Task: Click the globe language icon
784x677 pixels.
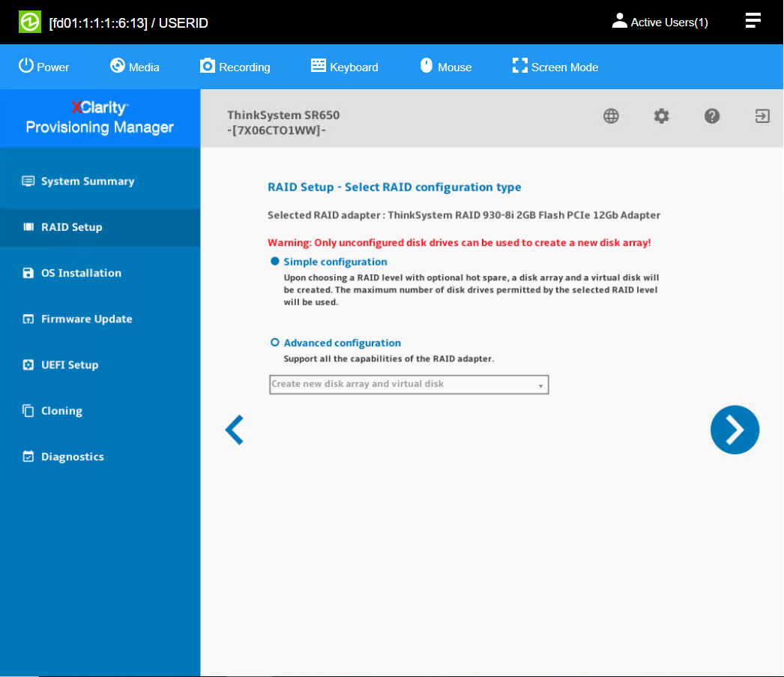Action: point(612,116)
